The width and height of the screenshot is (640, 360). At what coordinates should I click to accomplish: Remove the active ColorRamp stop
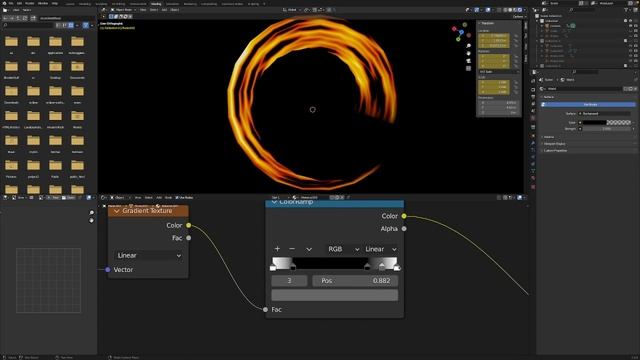(x=292, y=249)
